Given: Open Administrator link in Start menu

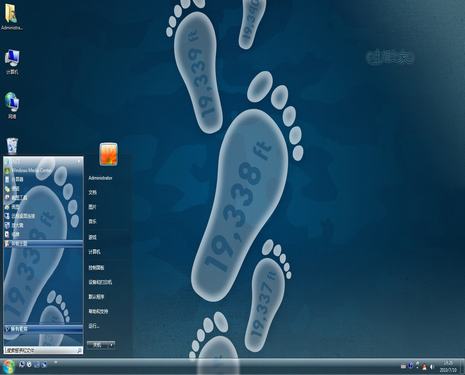Looking at the screenshot, I should point(100,178).
